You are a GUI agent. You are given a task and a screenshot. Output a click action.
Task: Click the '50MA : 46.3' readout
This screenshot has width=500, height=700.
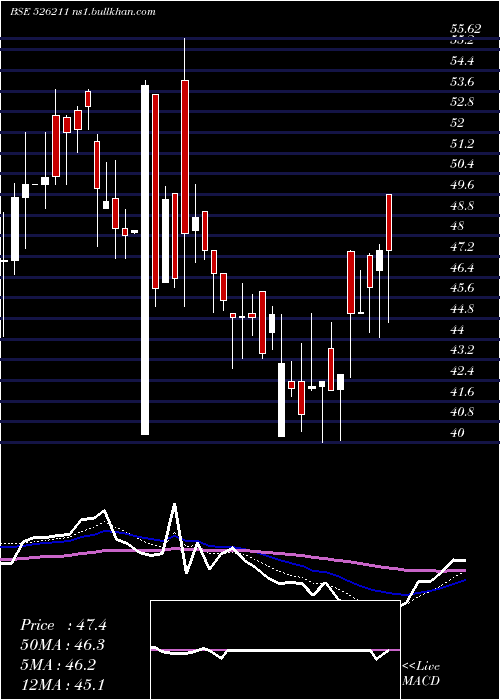(63, 645)
